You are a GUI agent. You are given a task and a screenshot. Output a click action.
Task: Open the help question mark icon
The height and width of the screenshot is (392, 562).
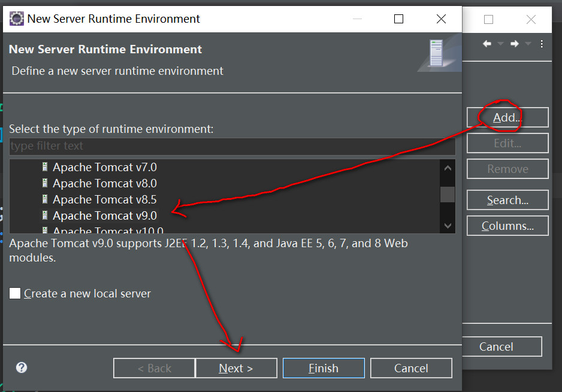(x=22, y=367)
